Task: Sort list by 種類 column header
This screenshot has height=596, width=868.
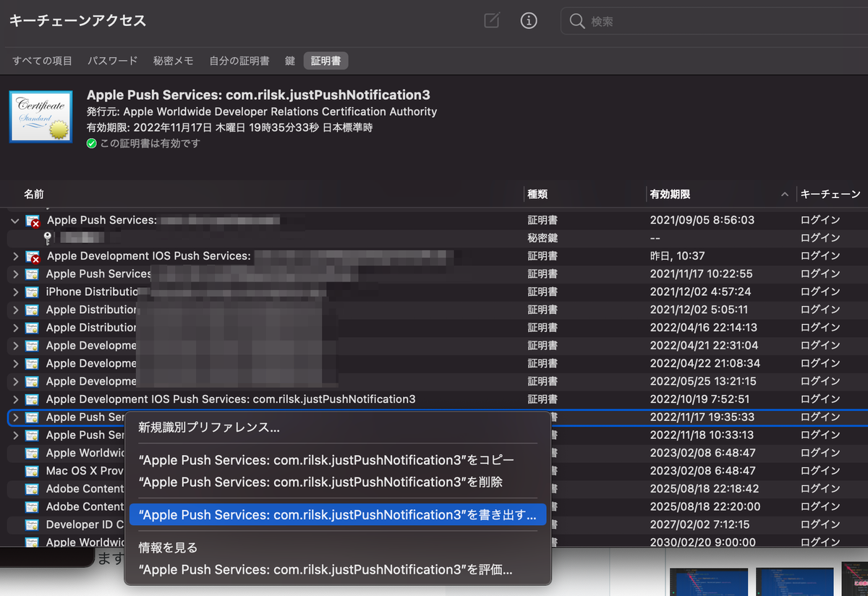Action: click(x=537, y=194)
